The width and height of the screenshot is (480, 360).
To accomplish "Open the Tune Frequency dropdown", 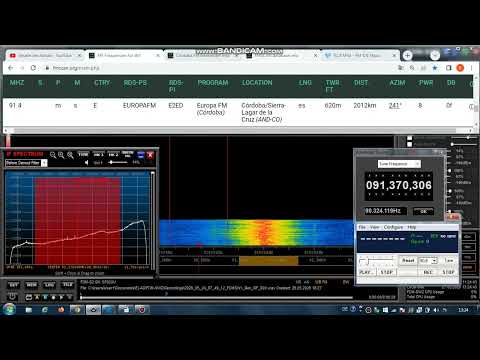I will pos(399,164).
